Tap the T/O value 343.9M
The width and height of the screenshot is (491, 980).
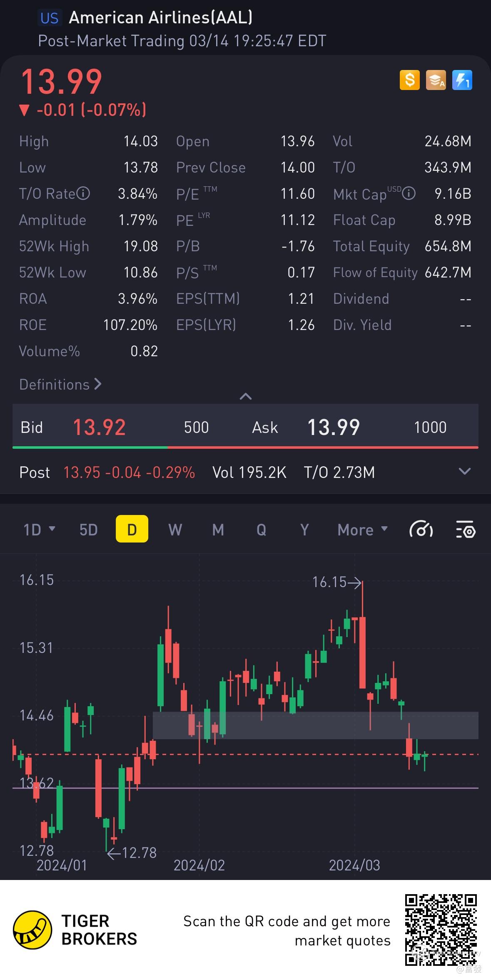click(x=448, y=167)
